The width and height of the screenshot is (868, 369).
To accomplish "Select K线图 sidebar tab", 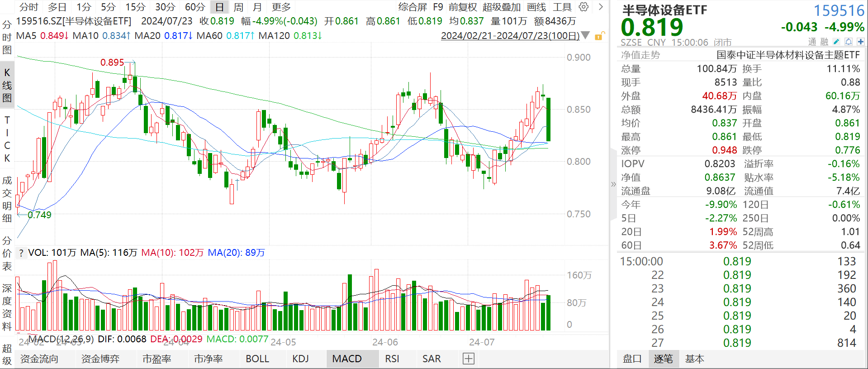I will 7,85.
